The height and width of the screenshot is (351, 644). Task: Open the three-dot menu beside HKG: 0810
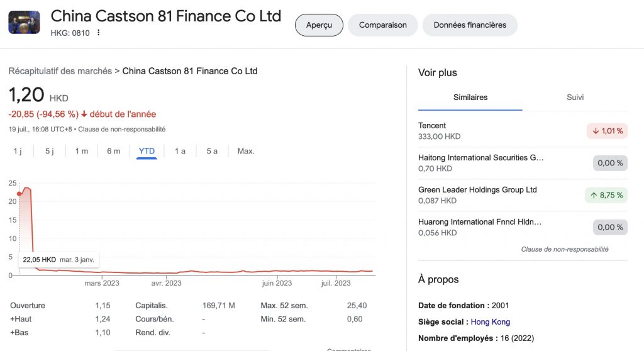[x=98, y=33]
